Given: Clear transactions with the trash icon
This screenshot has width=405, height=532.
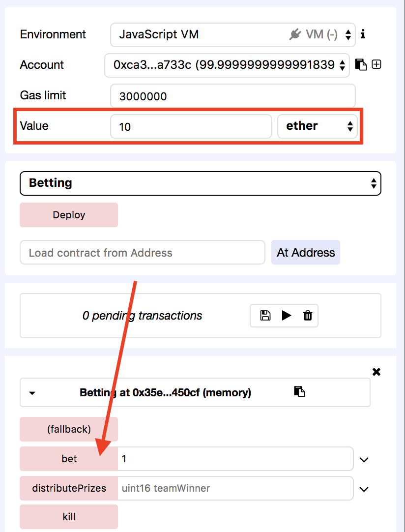Looking at the screenshot, I should [308, 316].
